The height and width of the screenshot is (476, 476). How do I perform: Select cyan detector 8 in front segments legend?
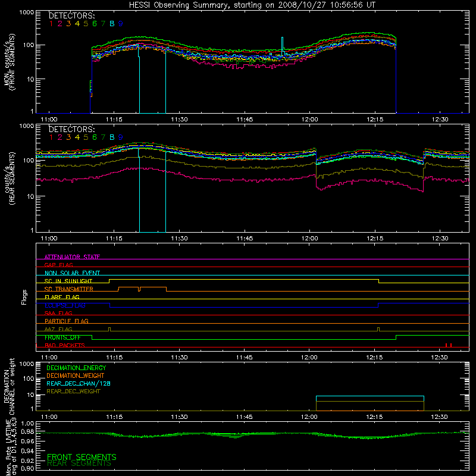pyautogui.click(x=112, y=24)
